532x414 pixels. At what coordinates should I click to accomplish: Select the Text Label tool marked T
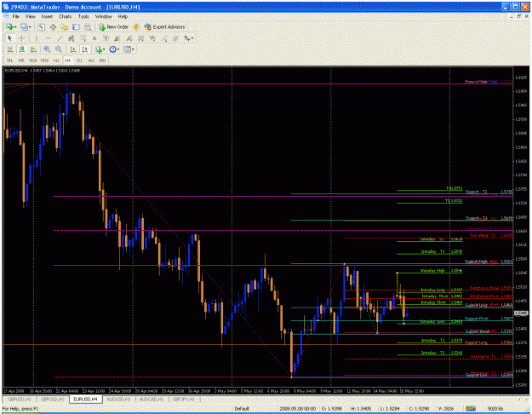(106, 38)
